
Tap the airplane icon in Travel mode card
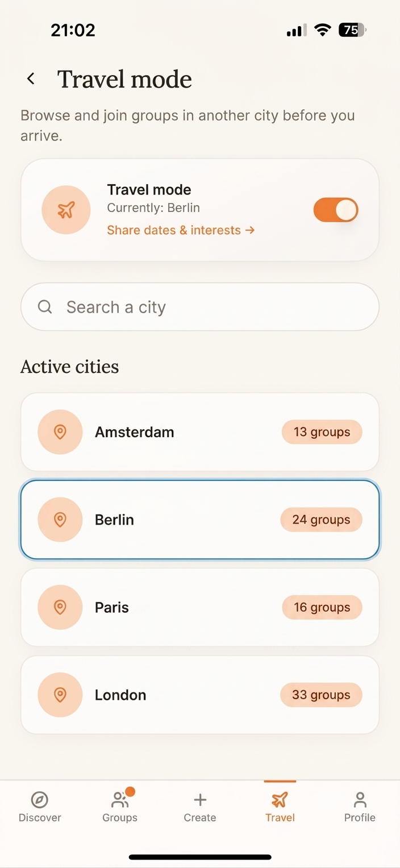point(66,210)
